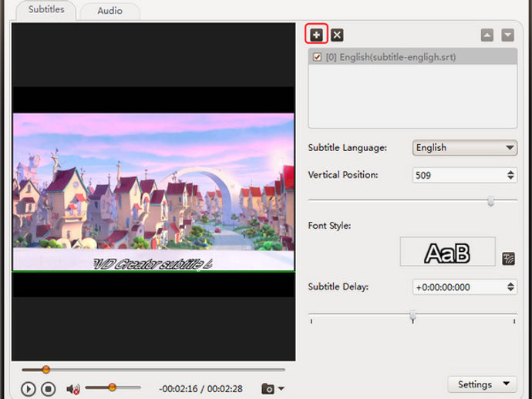532x399 pixels.
Task: Click the Subtitle Delay slider handle
Action: (412, 315)
